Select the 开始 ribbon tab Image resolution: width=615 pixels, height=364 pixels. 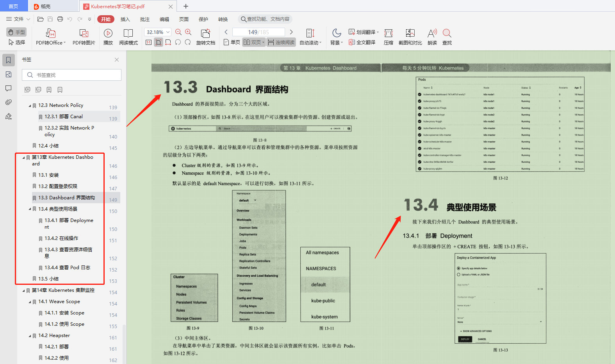106,19
